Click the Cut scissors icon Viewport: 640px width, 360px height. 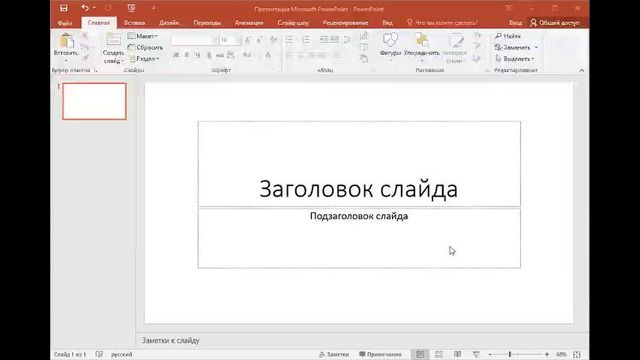point(85,36)
